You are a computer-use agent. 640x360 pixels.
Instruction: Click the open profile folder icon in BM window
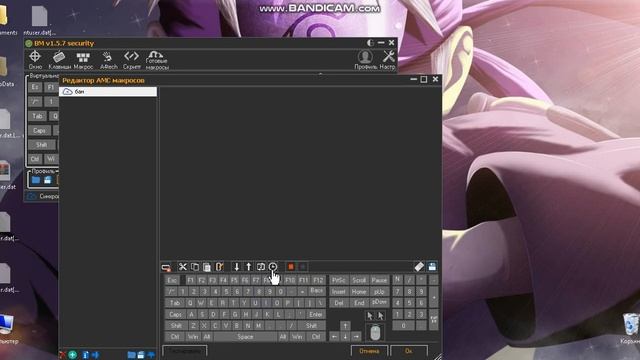coord(36,180)
